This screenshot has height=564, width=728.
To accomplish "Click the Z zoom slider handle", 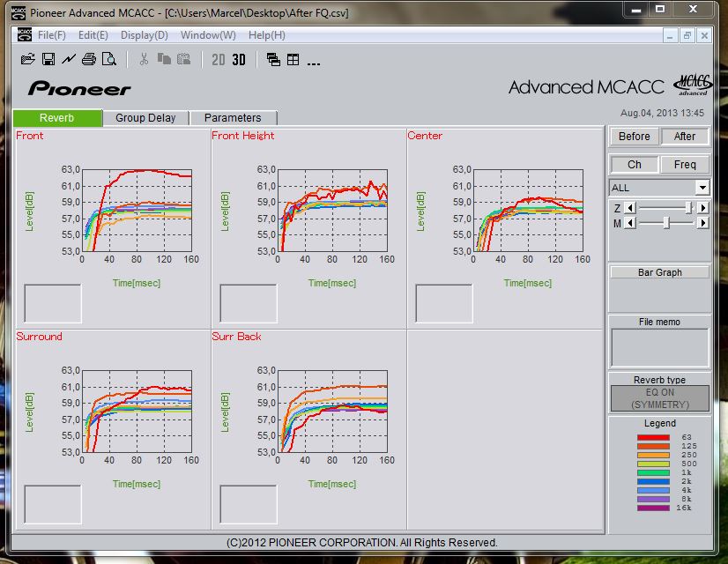I will coord(688,207).
